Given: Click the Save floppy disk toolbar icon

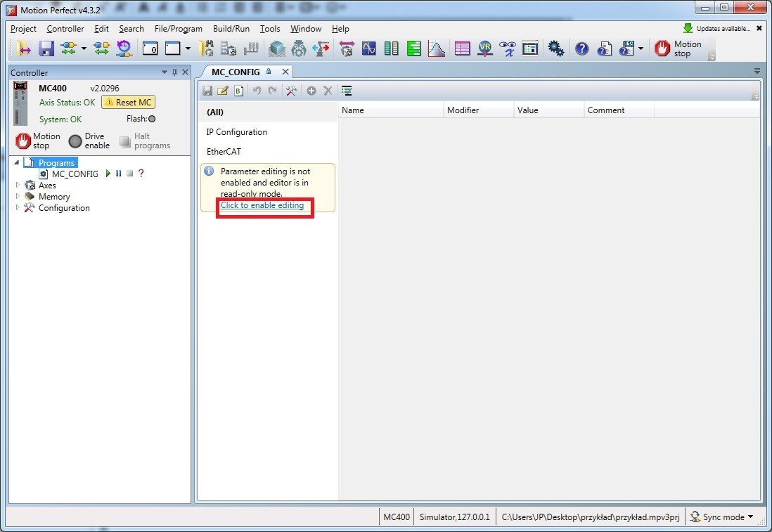Looking at the screenshot, I should pos(46,48).
